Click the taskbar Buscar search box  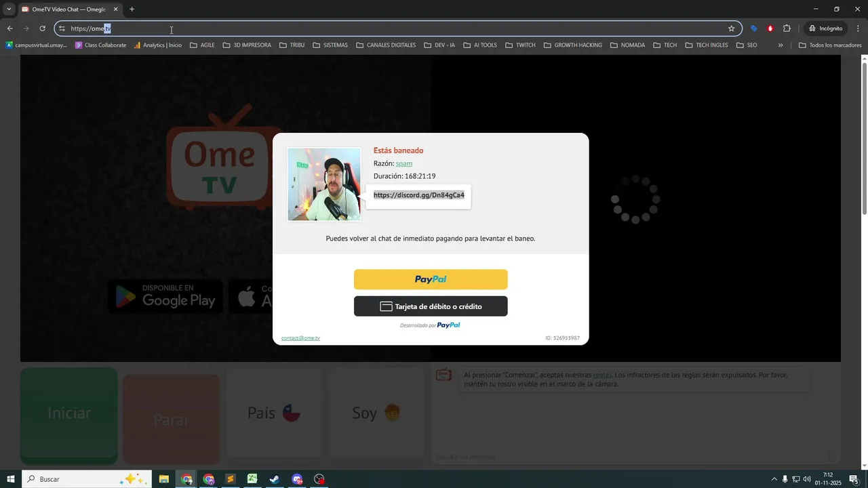[x=87, y=479]
